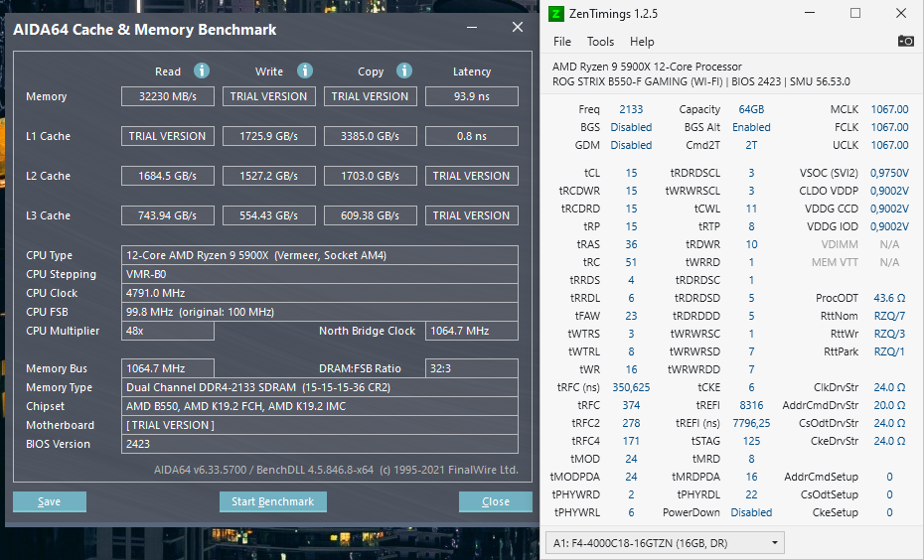The height and width of the screenshot is (560, 924).
Task: Click the Copy info icon in AIDA64
Action: tap(404, 70)
